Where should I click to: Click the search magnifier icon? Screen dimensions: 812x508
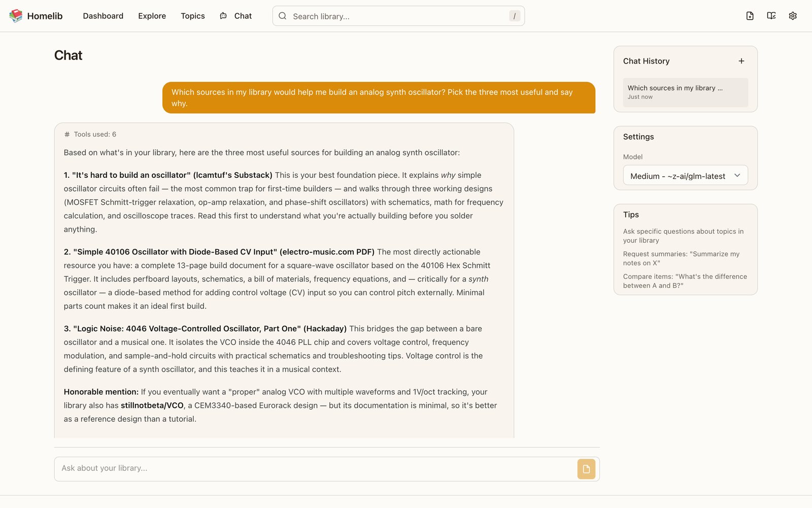coord(283,16)
